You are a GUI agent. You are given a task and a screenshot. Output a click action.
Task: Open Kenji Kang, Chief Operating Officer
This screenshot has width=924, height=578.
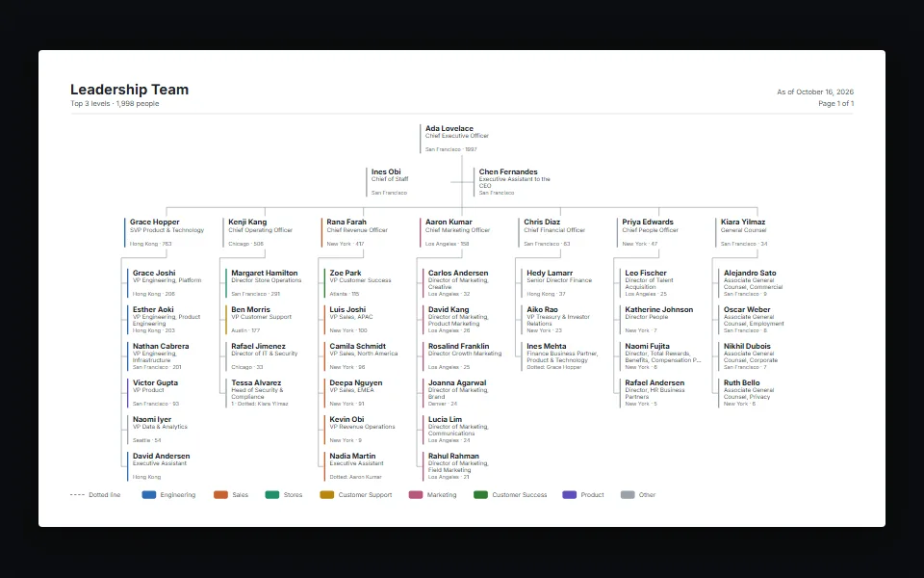[264, 233]
